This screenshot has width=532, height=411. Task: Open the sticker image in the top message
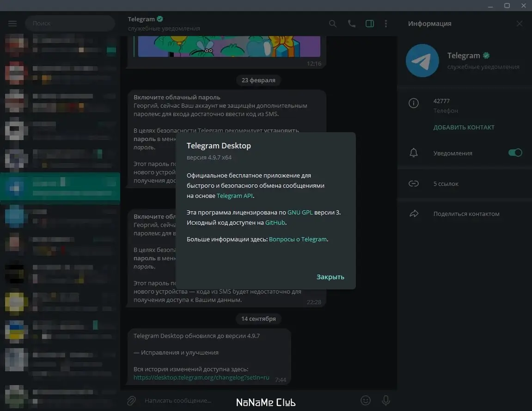229,47
